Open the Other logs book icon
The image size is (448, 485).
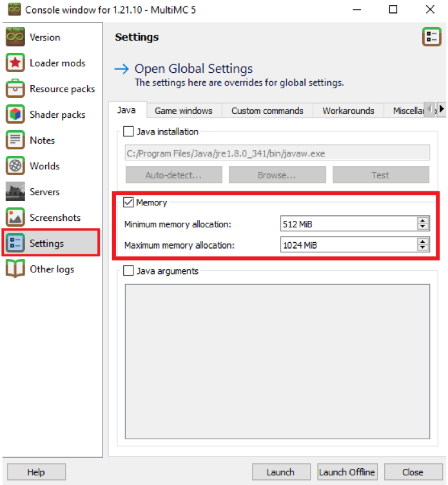pyautogui.click(x=15, y=269)
